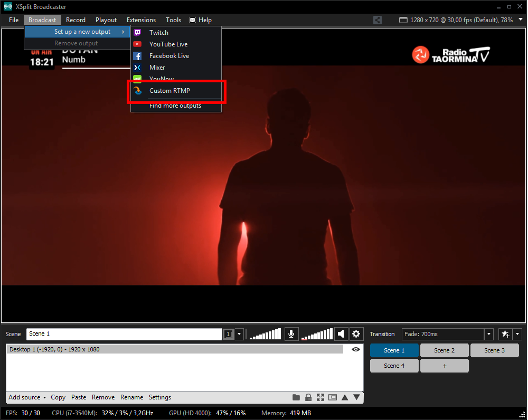Open the Fade: 700ms combo box

point(447,334)
